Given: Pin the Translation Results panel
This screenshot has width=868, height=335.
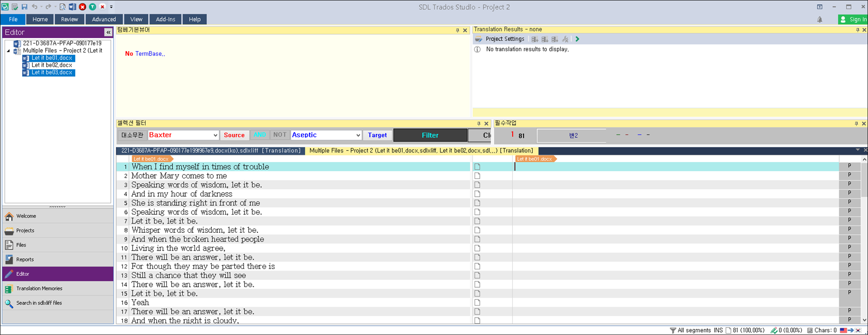Looking at the screenshot, I should [x=857, y=30].
